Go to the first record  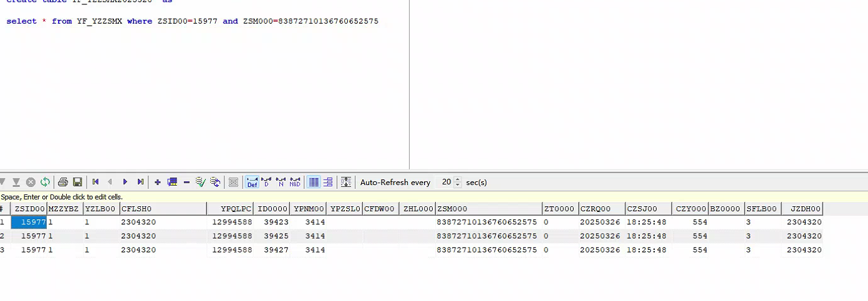pyautogui.click(x=95, y=182)
